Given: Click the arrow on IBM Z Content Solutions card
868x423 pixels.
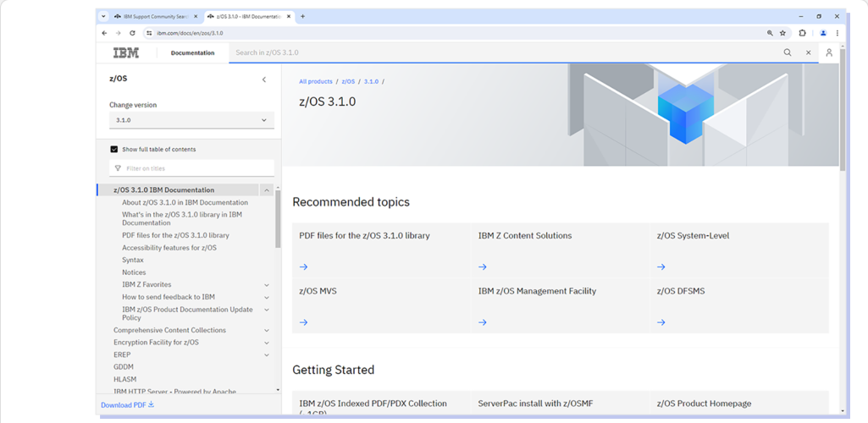Looking at the screenshot, I should (482, 266).
